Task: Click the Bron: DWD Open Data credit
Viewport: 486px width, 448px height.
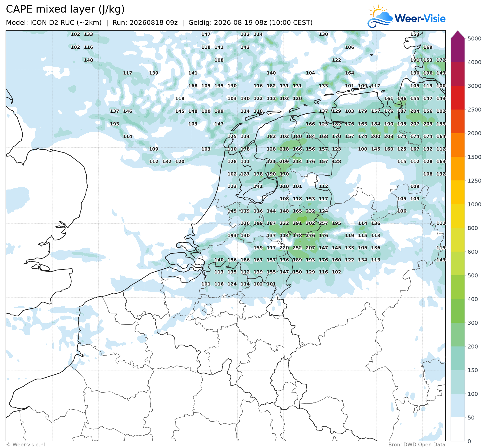Action: click(x=417, y=445)
